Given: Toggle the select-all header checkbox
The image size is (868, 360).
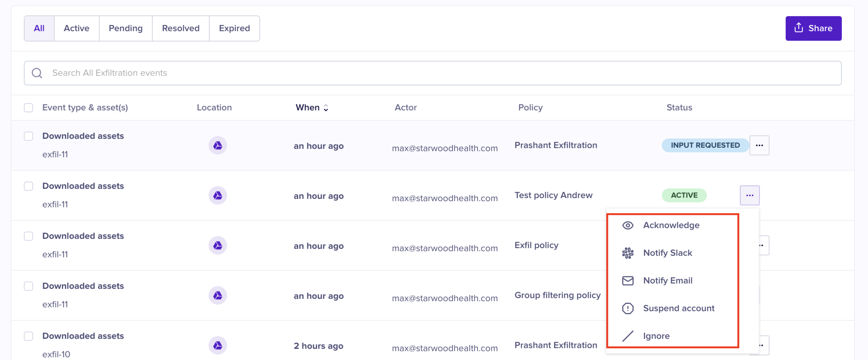Looking at the screenshot, I should 29,108.
